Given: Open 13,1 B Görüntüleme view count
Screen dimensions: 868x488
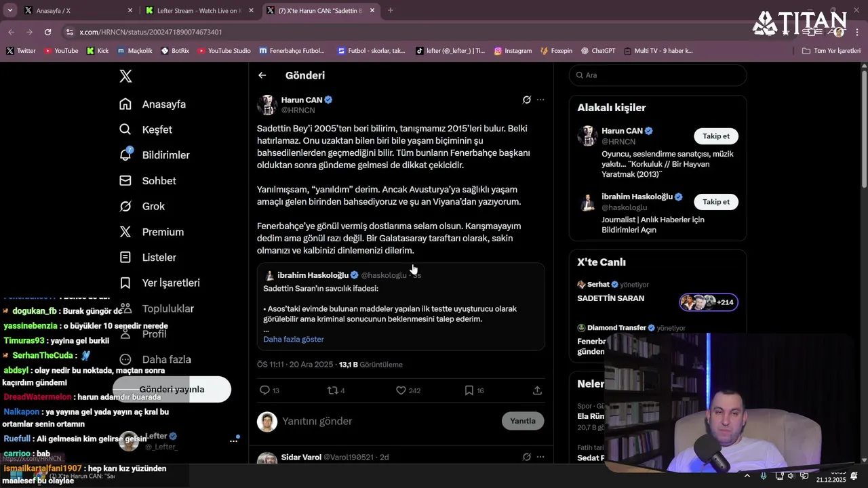Looking at the screenshot, I should click(x=370, y=365).
